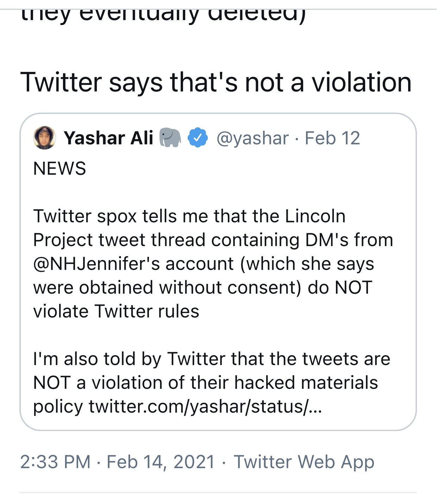The height and width of the screenshot is (504, 437).
Task: Click the elephant emoji beside Yashar Ali
Action: (x=170, y=137)
